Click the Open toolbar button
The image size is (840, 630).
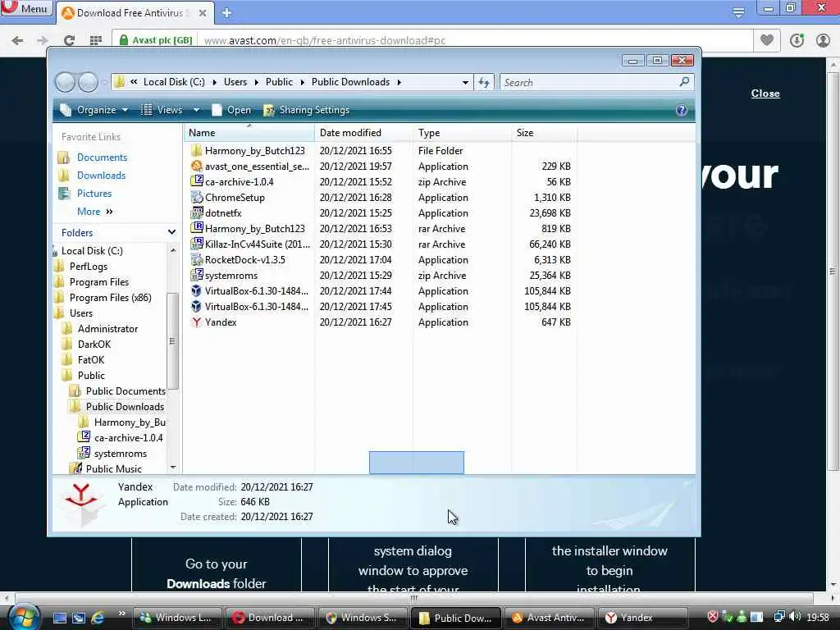[231, 110]
